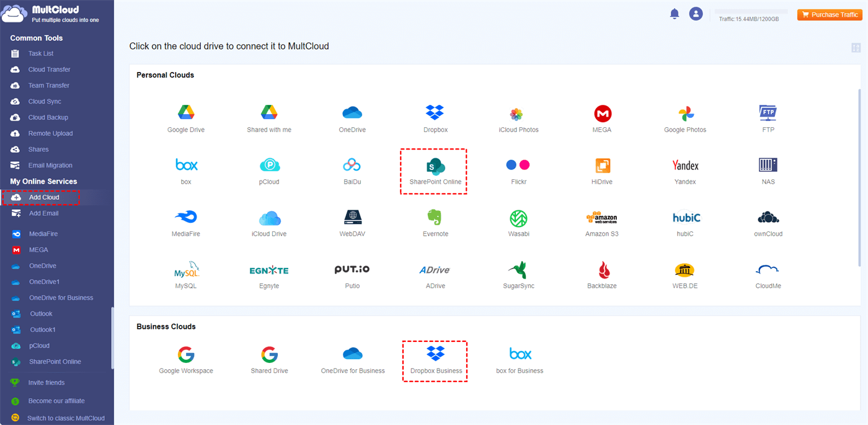Connect box for Business
Image resolution: width=868 pixels, height=425 pixels.
[x=520, y=360]
